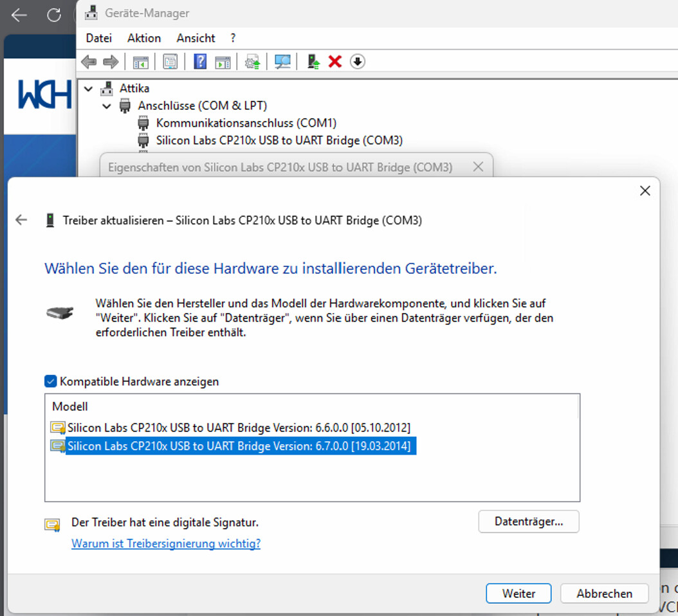This screenshot has width=678, height=616.
Task: Click the digital signature certificate icon
Action: 52,525
